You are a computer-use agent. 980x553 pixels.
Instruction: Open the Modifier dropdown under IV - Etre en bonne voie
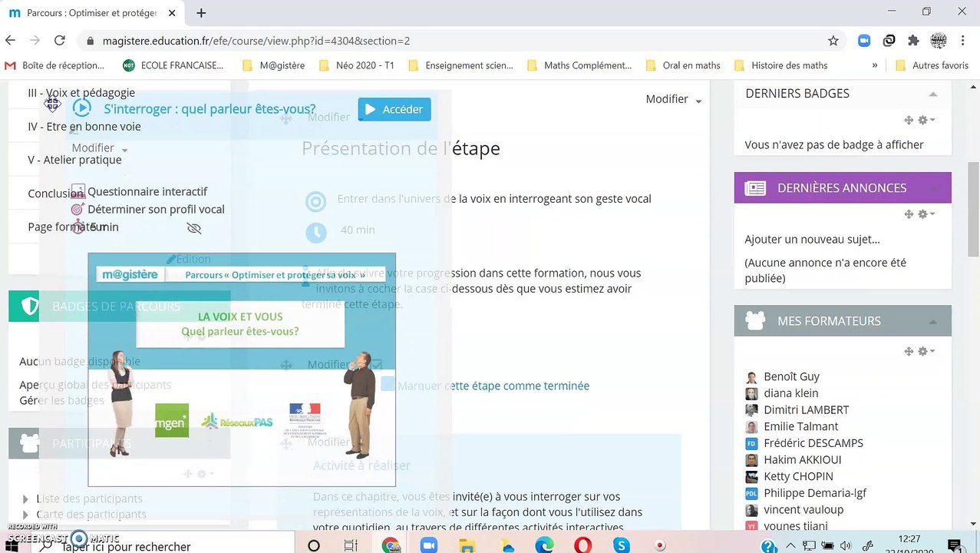(99, 148)
